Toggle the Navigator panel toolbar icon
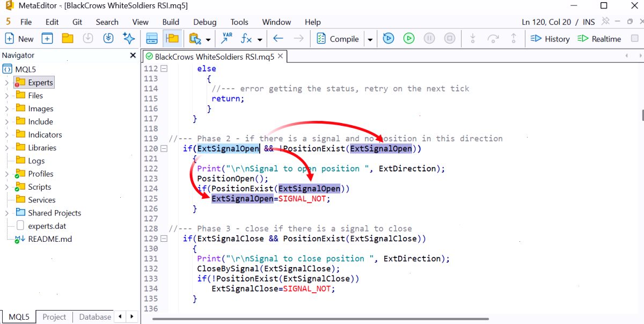Image resolution: width=644 pixels, height=324 pixels. (x=172, y=39)
